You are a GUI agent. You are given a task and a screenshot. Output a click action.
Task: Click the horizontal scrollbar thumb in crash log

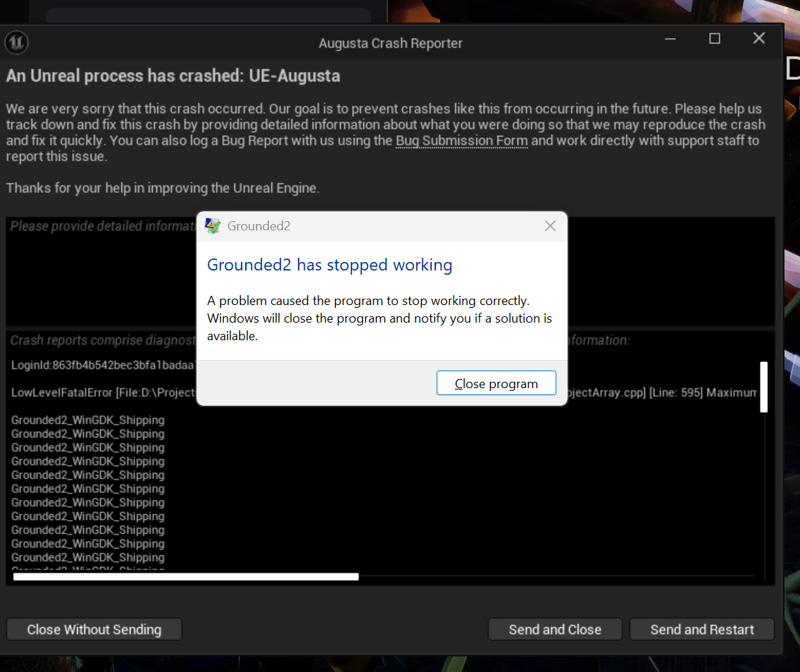[186, 577]
